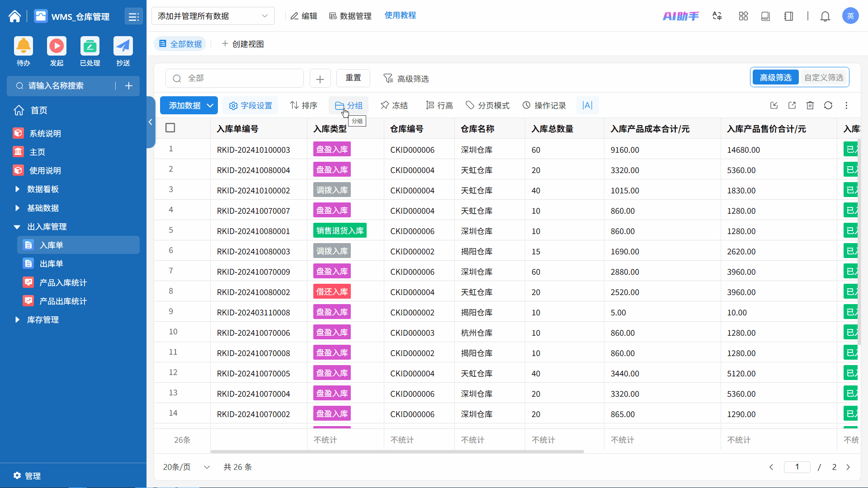The height and width of the screenshot is (488, 868).
Task: Open the AI助手 assistant
Action: coord(680,16)
